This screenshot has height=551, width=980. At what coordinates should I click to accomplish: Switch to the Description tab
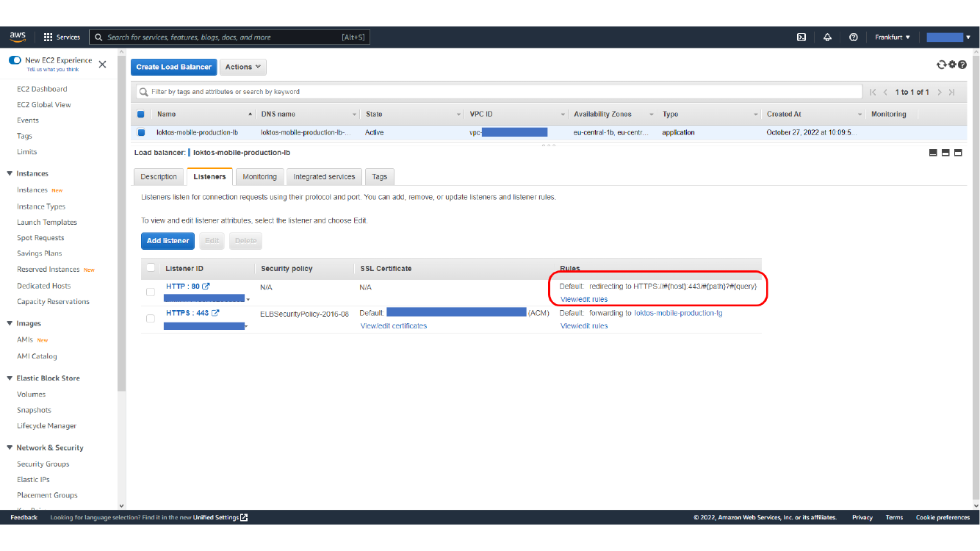tap(159, 176)
